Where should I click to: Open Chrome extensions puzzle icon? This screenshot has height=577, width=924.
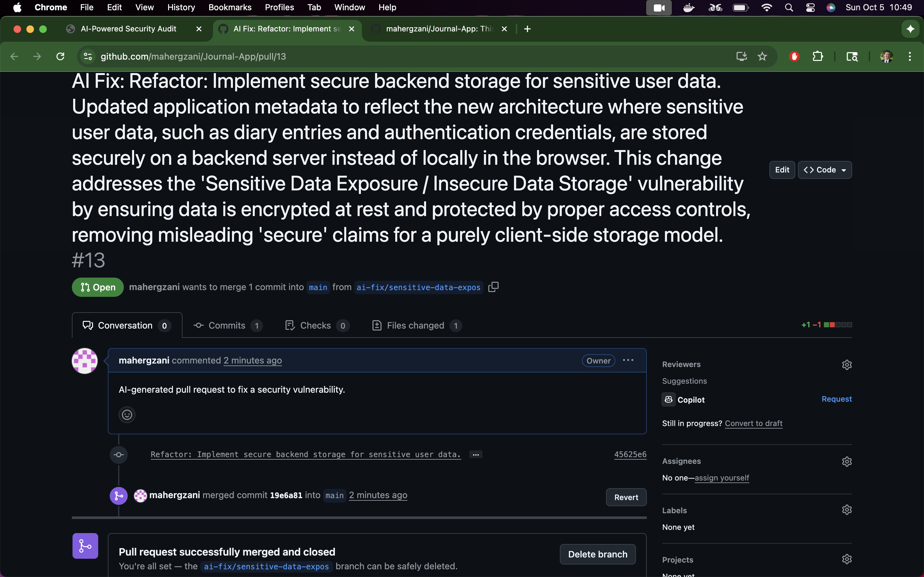coord(817,56)
